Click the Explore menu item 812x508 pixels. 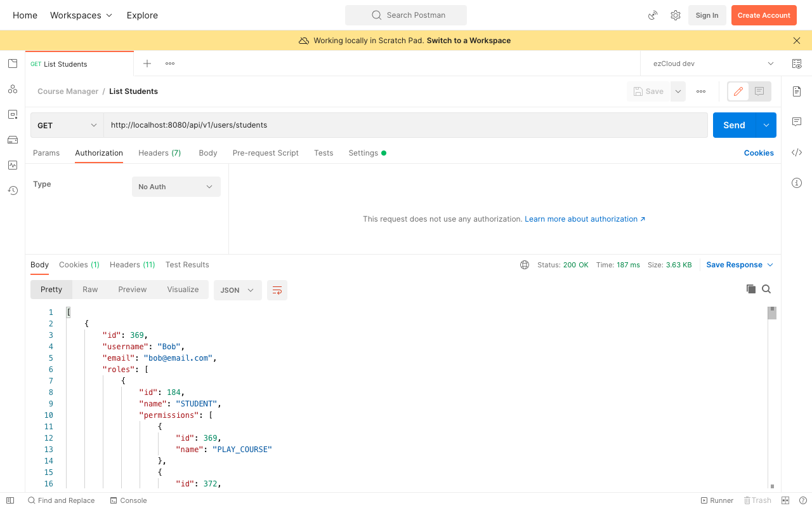click(x=142, y=15)
